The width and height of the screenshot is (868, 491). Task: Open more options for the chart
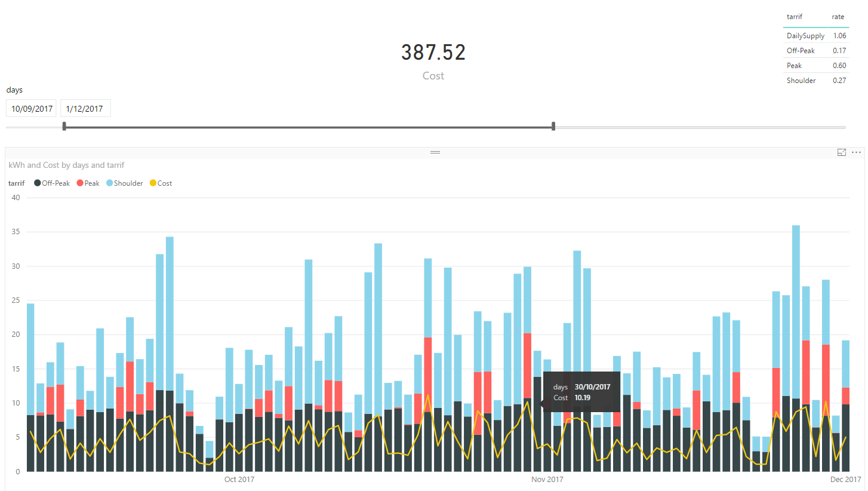[856, 152]
